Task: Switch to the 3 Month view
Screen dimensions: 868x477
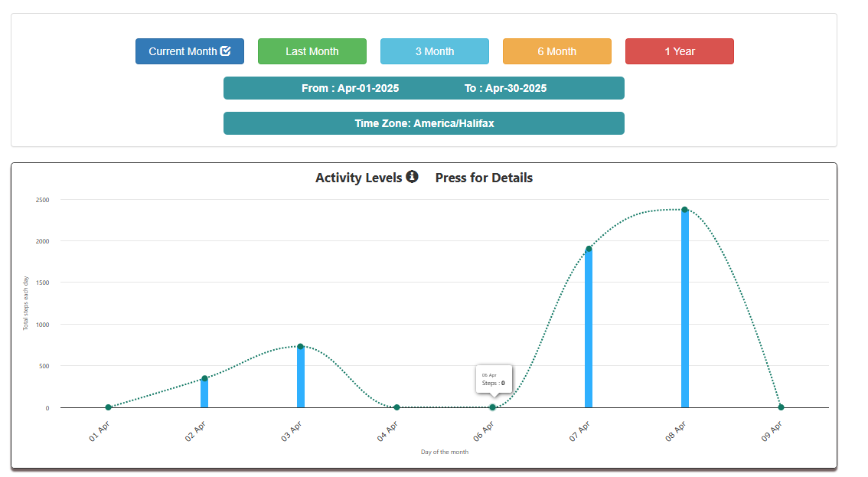Action: (434, 51)
